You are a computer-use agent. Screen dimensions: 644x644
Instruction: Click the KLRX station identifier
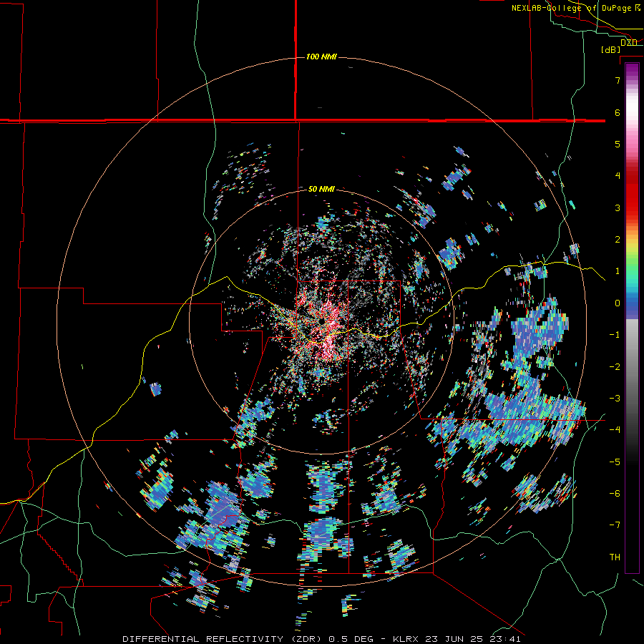click(x=406, y=639)
